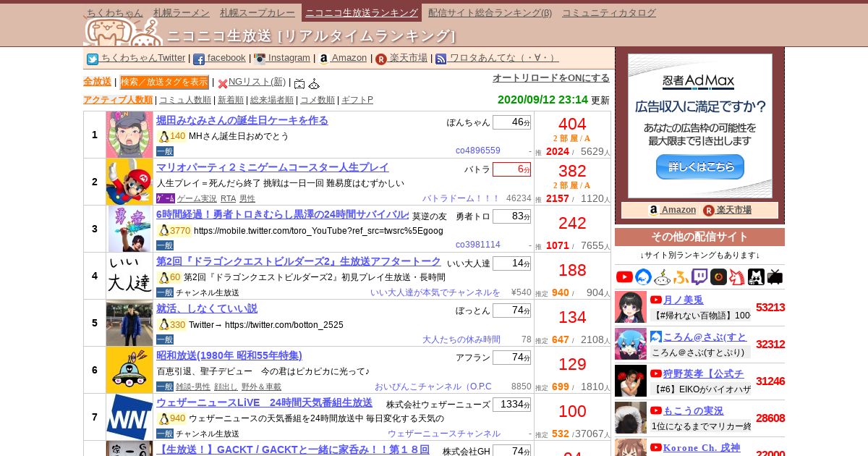Sort by 新着順
Screen dimensions: 868x456
tap(231, 100)
